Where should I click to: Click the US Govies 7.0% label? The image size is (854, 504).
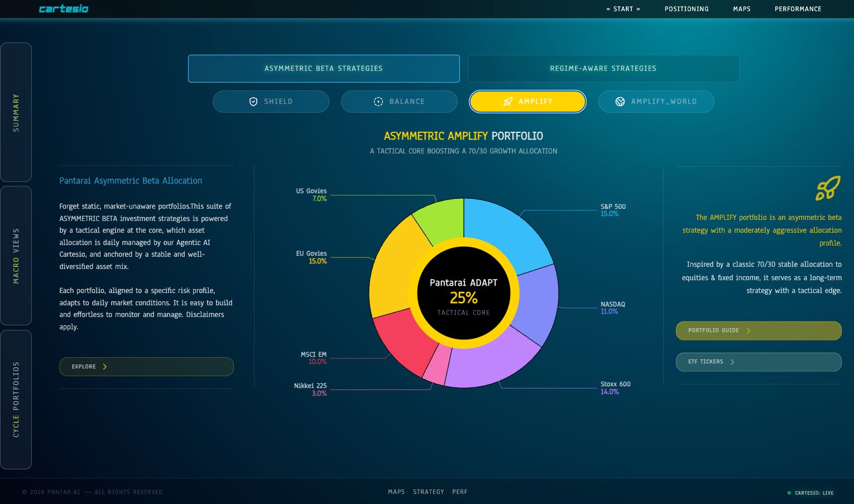pyautogui.click(x=311, y=195)
